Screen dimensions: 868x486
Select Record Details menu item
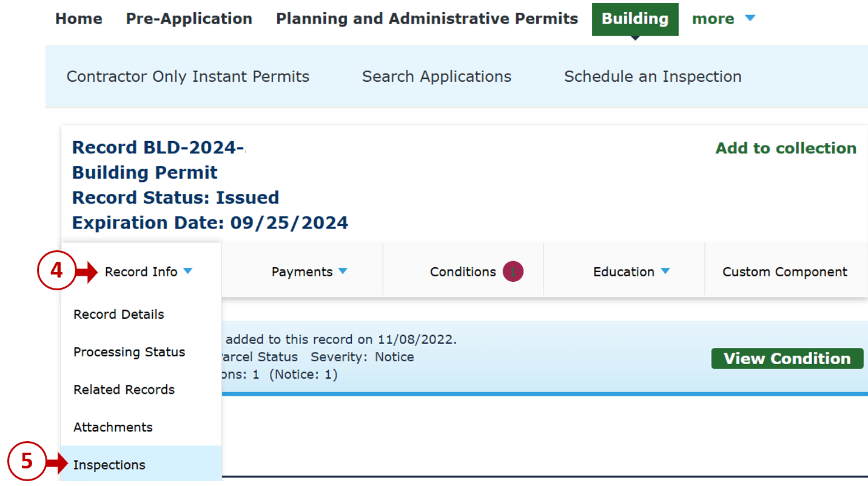pos(119,315)
